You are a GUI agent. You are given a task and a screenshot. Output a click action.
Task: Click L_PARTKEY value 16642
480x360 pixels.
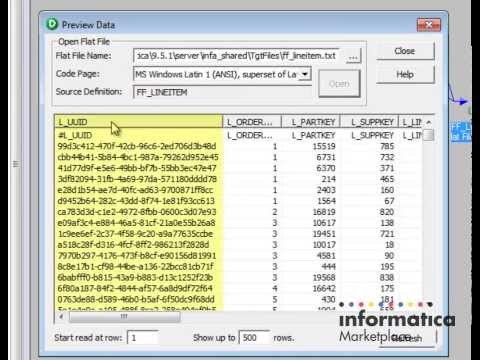(x=324, y=289)
